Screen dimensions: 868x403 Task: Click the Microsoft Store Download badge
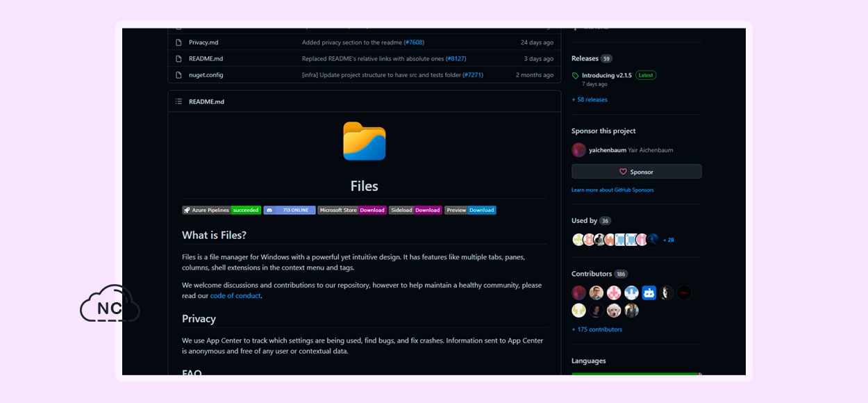click(x=352, y=210)
